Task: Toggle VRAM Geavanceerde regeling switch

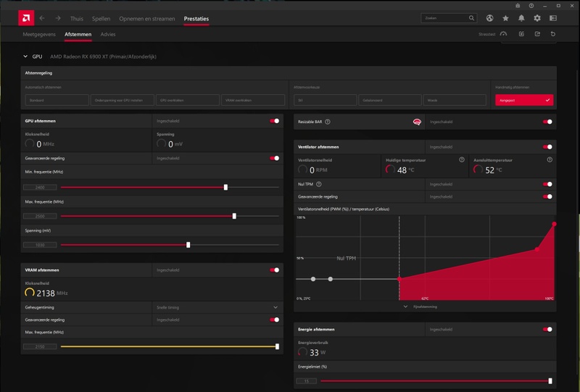Action: (275, 320)
